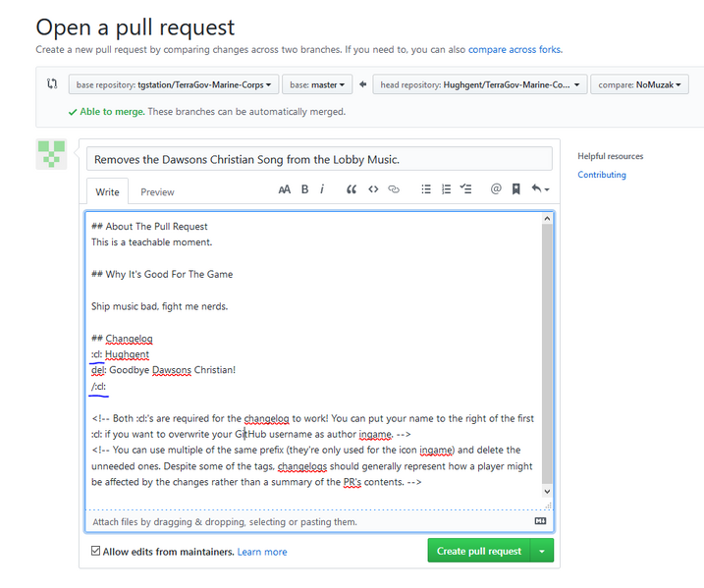Add a link icon in toolbar
Screen dimensions: 704x588
click(394, 189)
